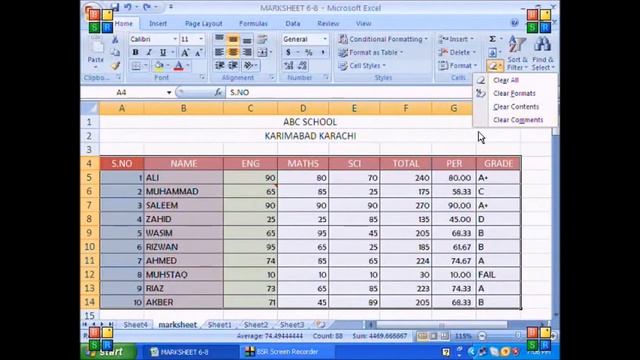The height and width of the screenshot is (360, 640).
Task: Apply Top Align to cells
Action: [219, 39]
